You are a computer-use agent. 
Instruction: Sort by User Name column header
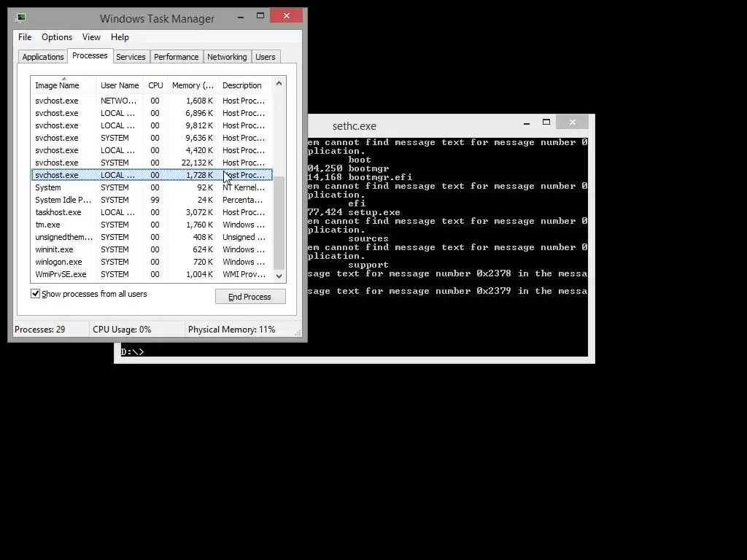pyautogui.click(x=120, y=85)
